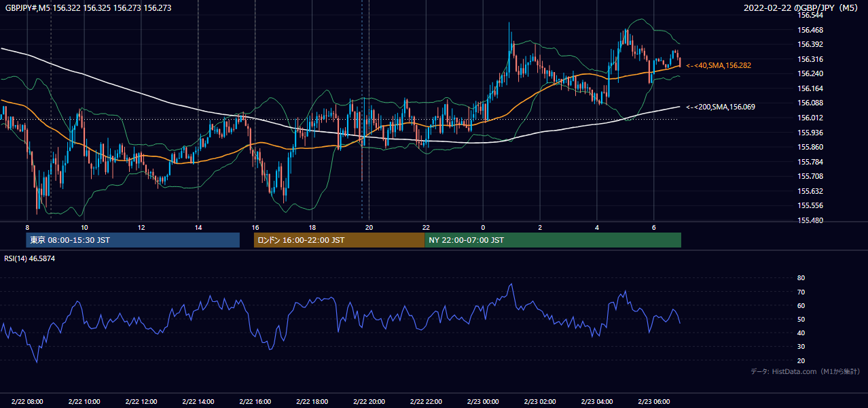Click bottom time label 2/23 06:00

tap(654, 402)
